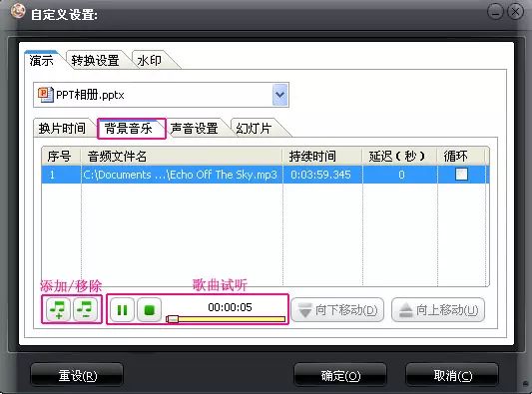Click the 循环 column header
532x394 pixels.
461,156
